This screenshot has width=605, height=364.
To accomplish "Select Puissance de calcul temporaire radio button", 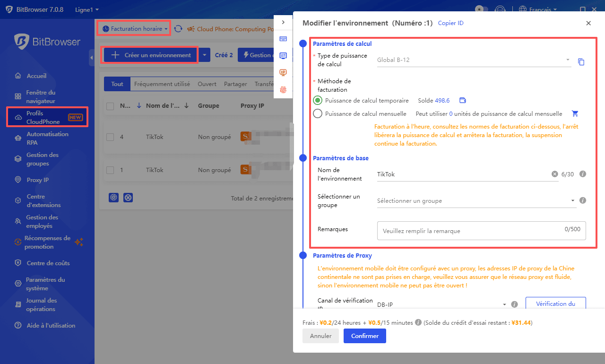I will tap(318, 100).
